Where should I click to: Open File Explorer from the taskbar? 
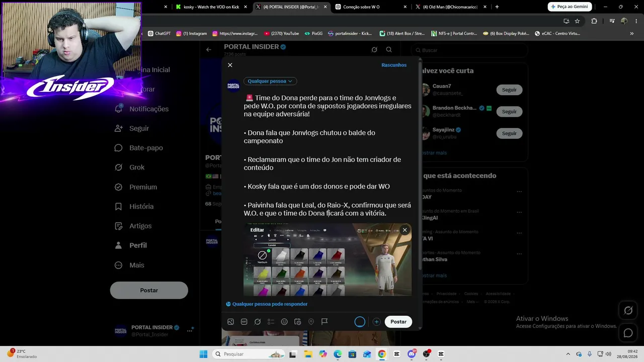(x=307, y=354)
